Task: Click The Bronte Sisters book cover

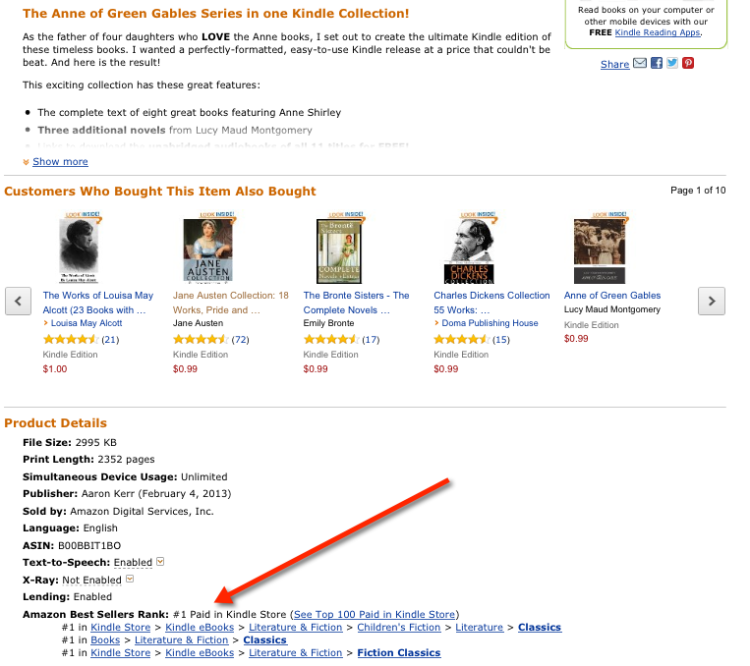Action: pyautogui.click(x=339, y=250)
